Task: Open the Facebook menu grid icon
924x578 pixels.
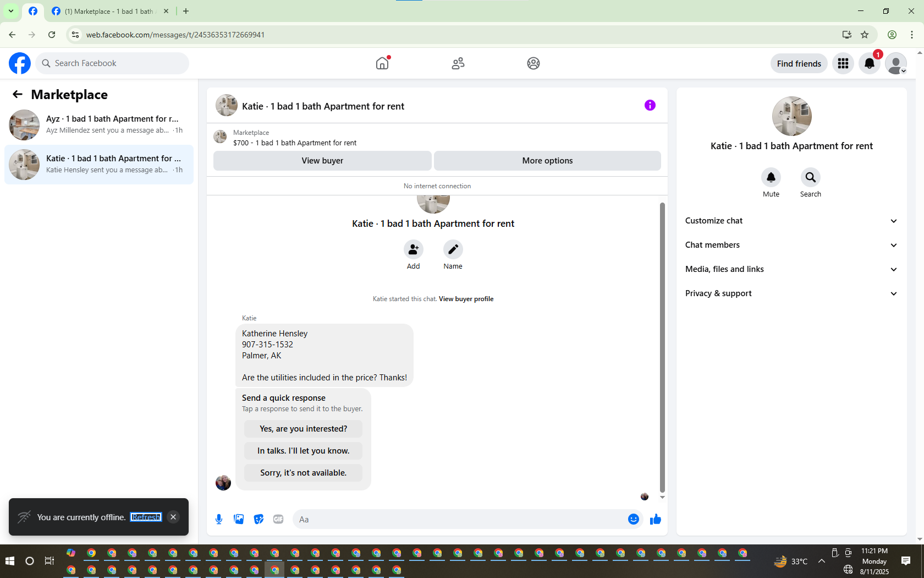Action: point(843,63)
